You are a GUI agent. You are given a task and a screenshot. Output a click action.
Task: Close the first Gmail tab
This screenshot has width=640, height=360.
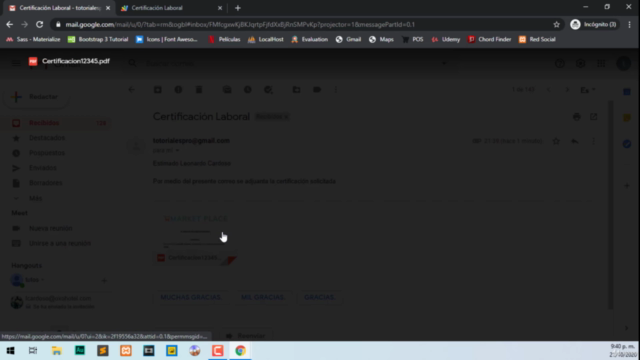(108, 8)
